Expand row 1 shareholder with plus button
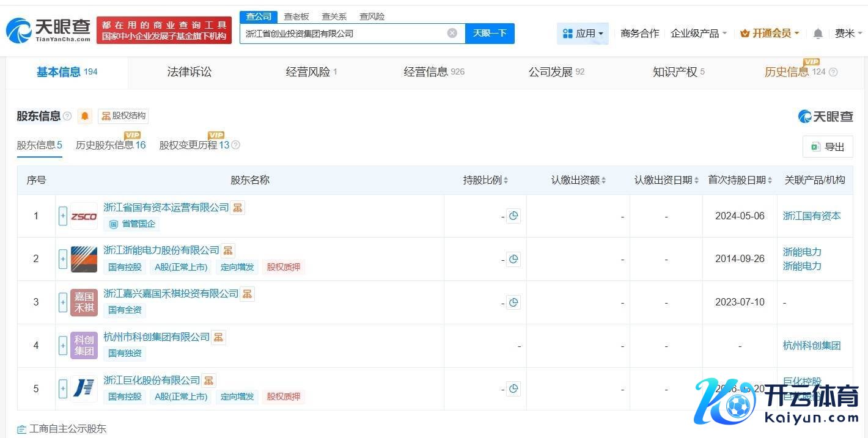Image resolution: width=868 pixels, height=438 pixels. (x=63, y=216)
